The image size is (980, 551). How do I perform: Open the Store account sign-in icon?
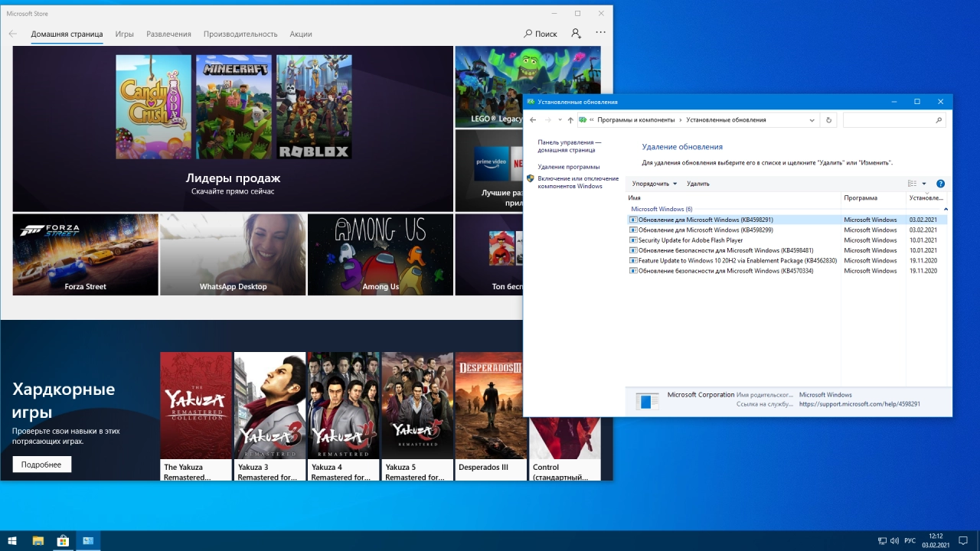[x=576, y=34]
